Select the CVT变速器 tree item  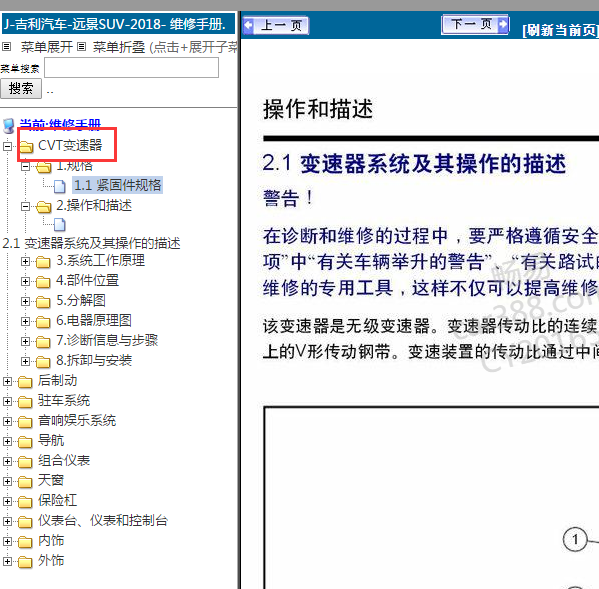click(70, 145)
